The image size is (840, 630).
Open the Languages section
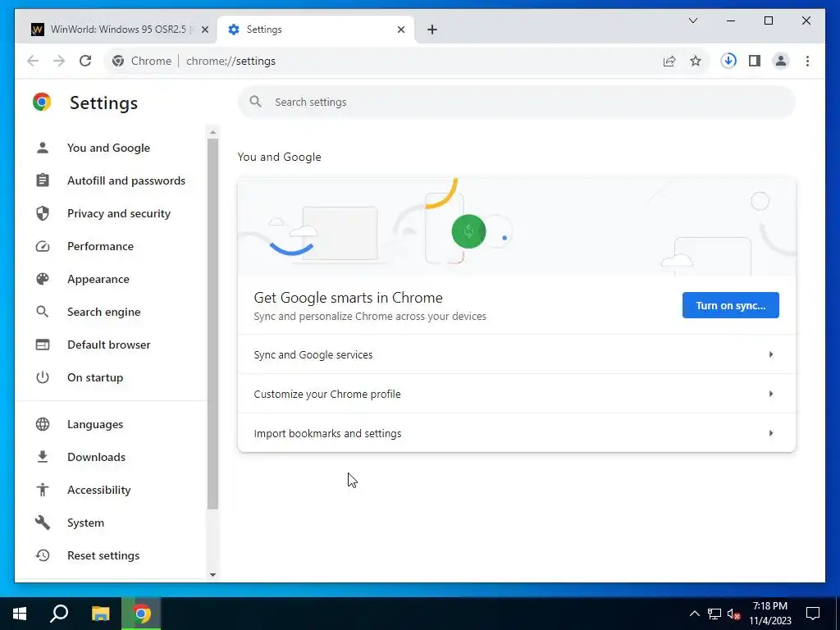[x=95, y=424]
